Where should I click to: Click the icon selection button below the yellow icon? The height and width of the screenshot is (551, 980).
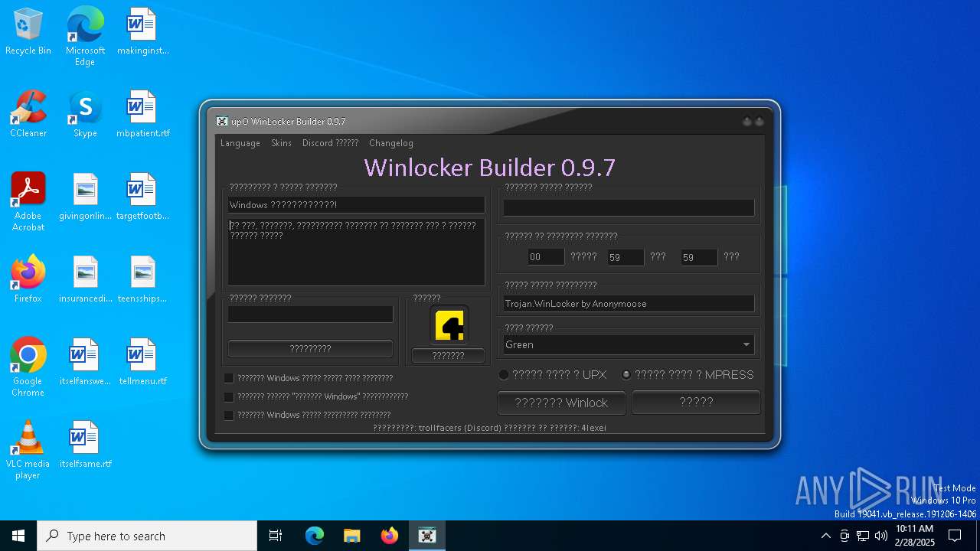pyautogui.click(x=448, y=356)
